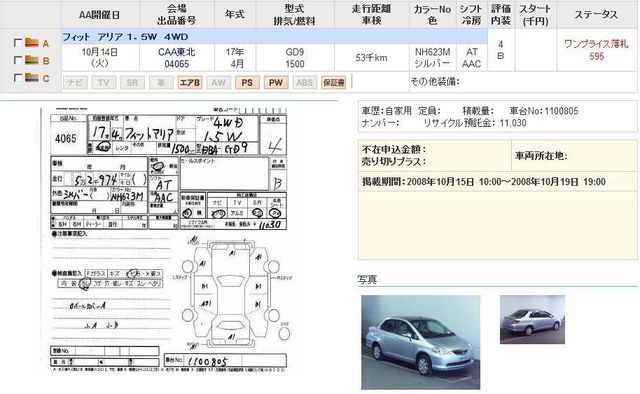
Task: Click the AA開催日 column header
Action: click(100, 15)
